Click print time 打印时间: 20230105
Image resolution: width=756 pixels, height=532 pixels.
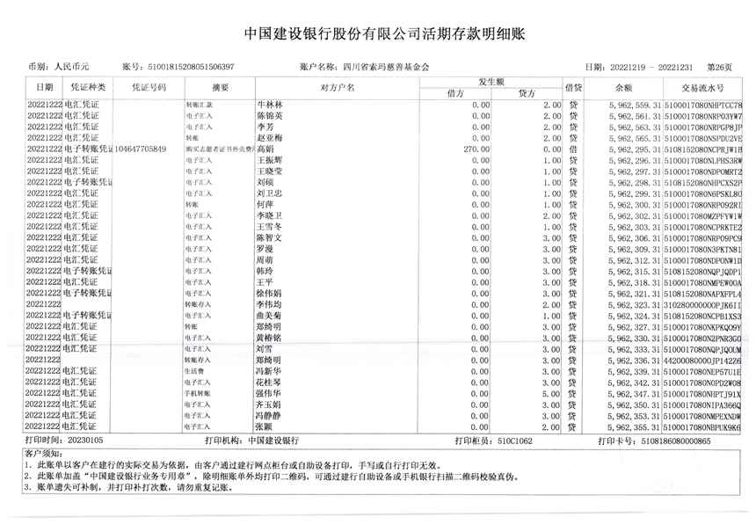tap(64, 440)
